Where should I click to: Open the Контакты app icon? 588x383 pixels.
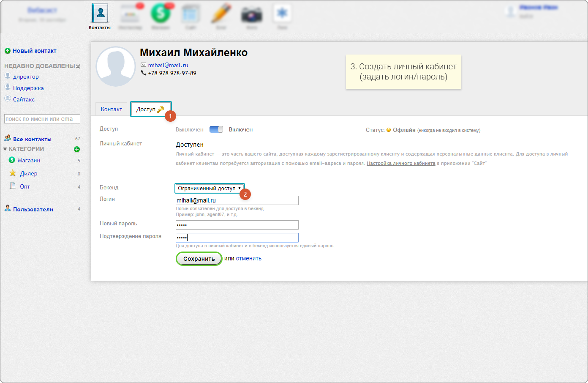[x=100, y=13]
